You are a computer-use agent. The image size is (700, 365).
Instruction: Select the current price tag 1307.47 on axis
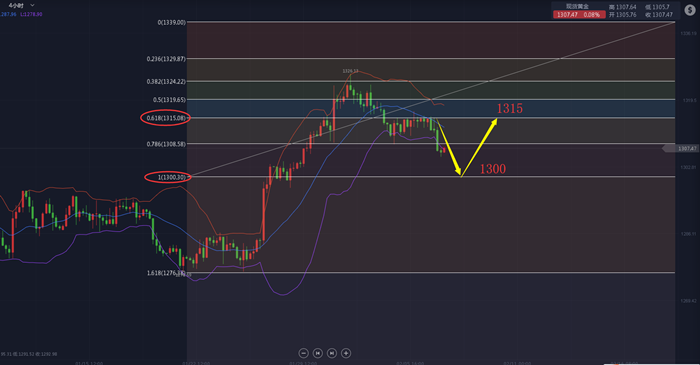pyautogui.click(x=680, y=149)
